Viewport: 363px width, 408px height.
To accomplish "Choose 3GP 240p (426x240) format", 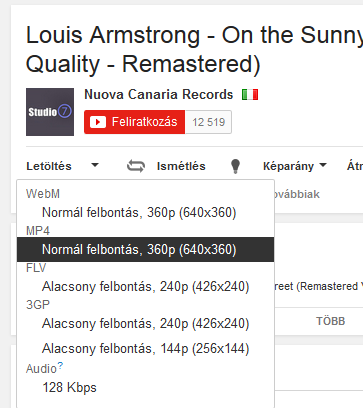I will coord(146,323).
